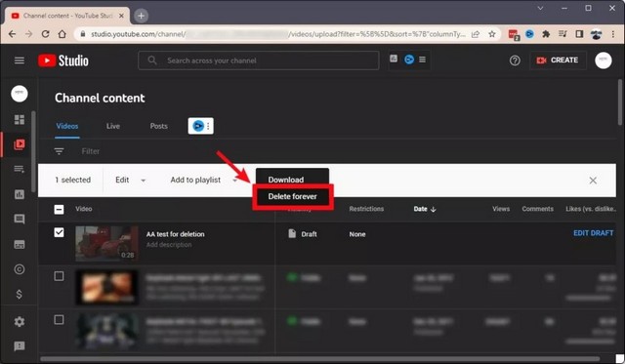Open the Help question mark icon
This screenshot has height=364, width=625.
pyautogui.click(x=515, y=61)
